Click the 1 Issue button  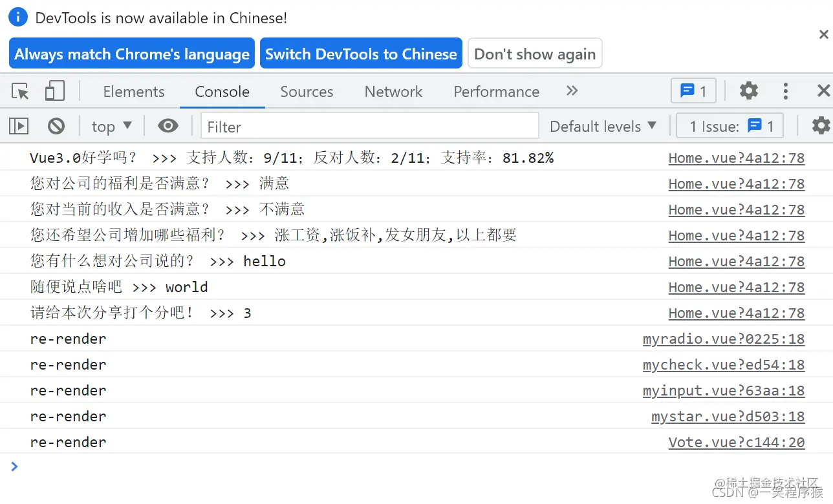[x=730, y=126]
